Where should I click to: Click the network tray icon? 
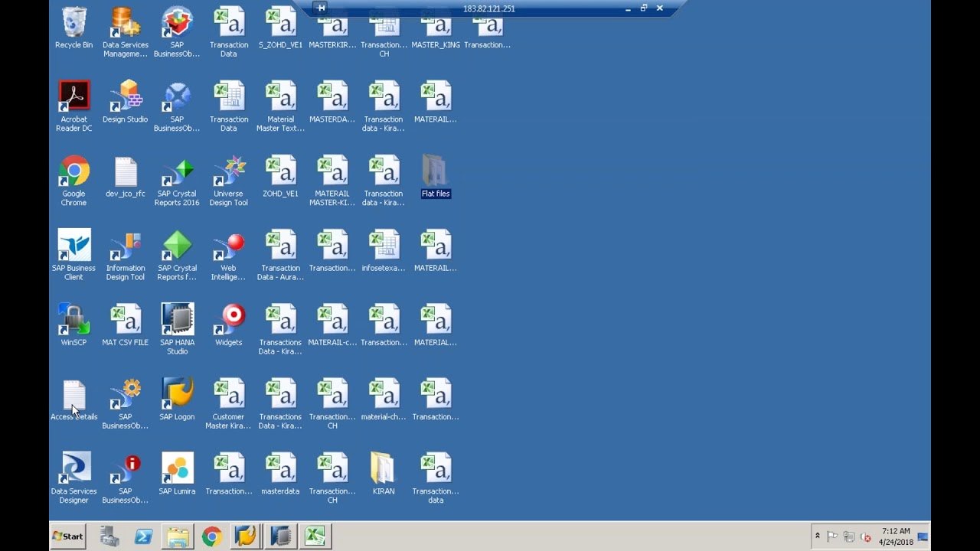849,537
